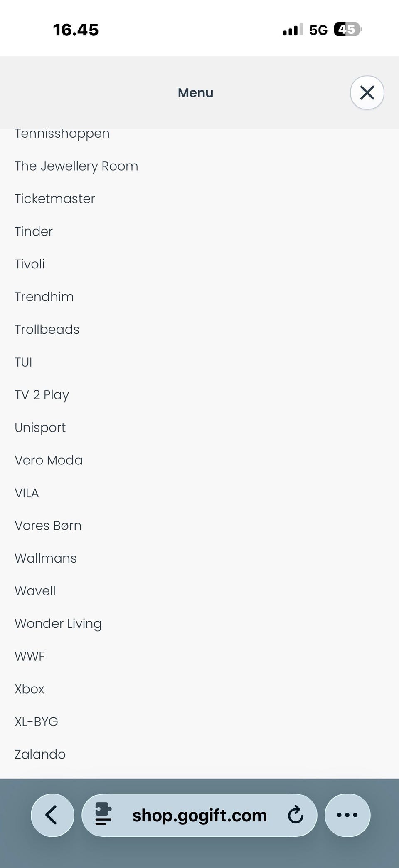The width and height of the screenshot is (399, 868).
Task: Tap the Trollbeads entry
Action: [x=47, y=330]
